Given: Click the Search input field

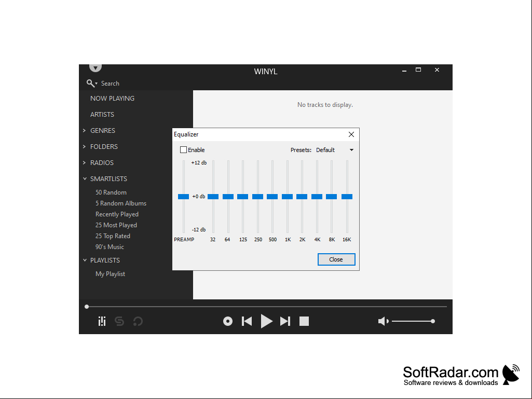Looking at the screenshot, I should tap(110, 84).
